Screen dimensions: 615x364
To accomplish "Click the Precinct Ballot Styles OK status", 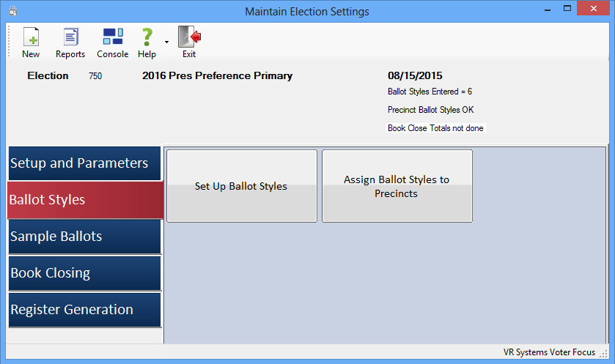I will (431, 110).
